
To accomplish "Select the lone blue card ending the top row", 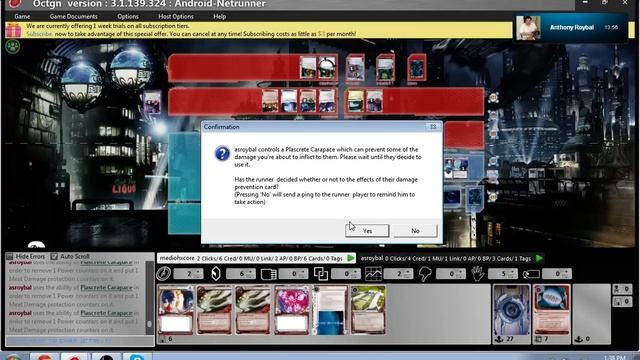I will pos(416,67).
